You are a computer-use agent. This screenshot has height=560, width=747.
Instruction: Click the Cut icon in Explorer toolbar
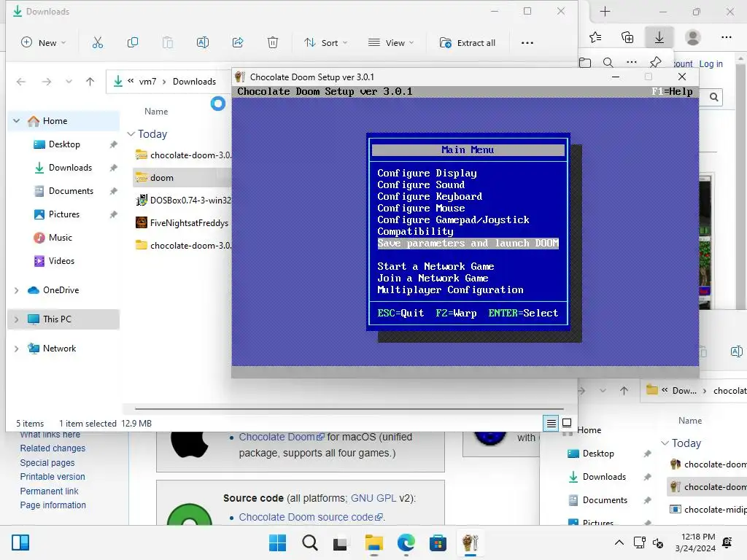(98, 43)
